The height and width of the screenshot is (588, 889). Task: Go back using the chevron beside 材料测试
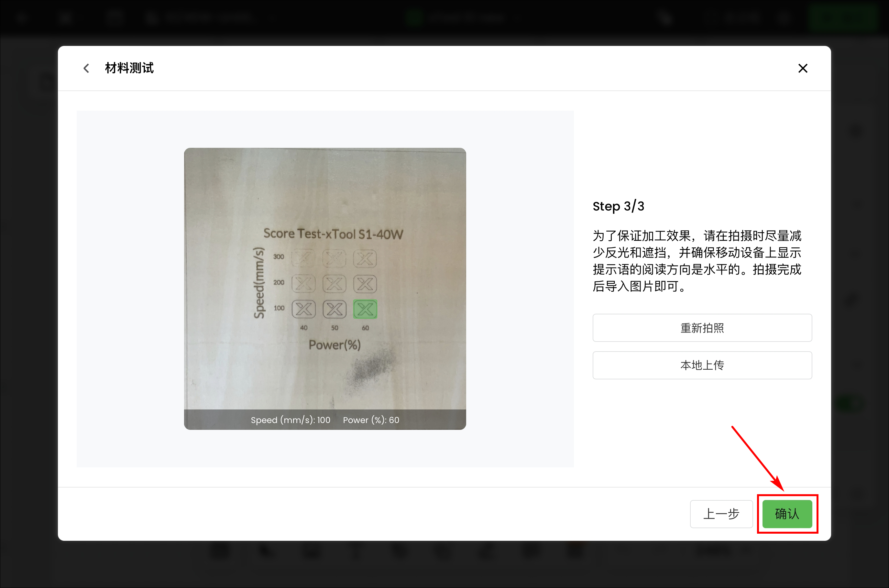[86, 68]
